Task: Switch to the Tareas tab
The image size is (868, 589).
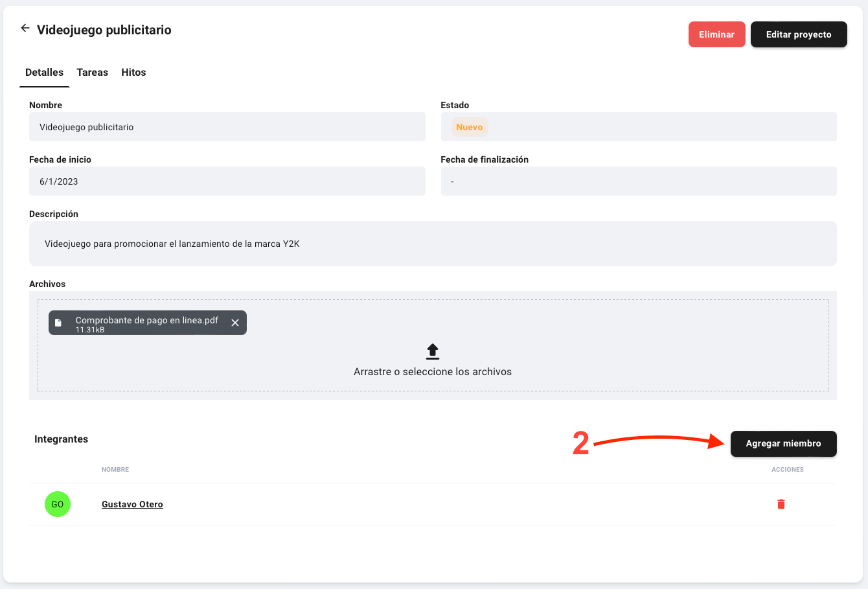Action: tap(93, 73)
